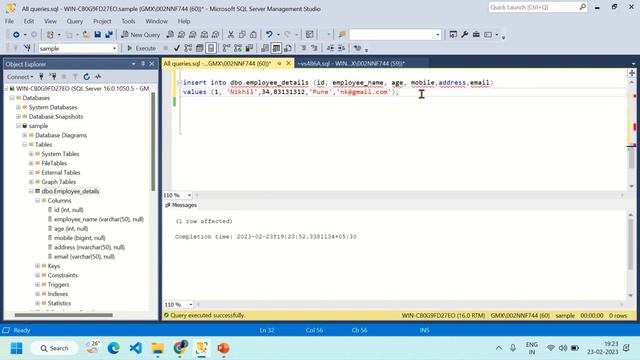Toggle Include Client Statistics
Screen dimensions: 640x360
[249, 48]
